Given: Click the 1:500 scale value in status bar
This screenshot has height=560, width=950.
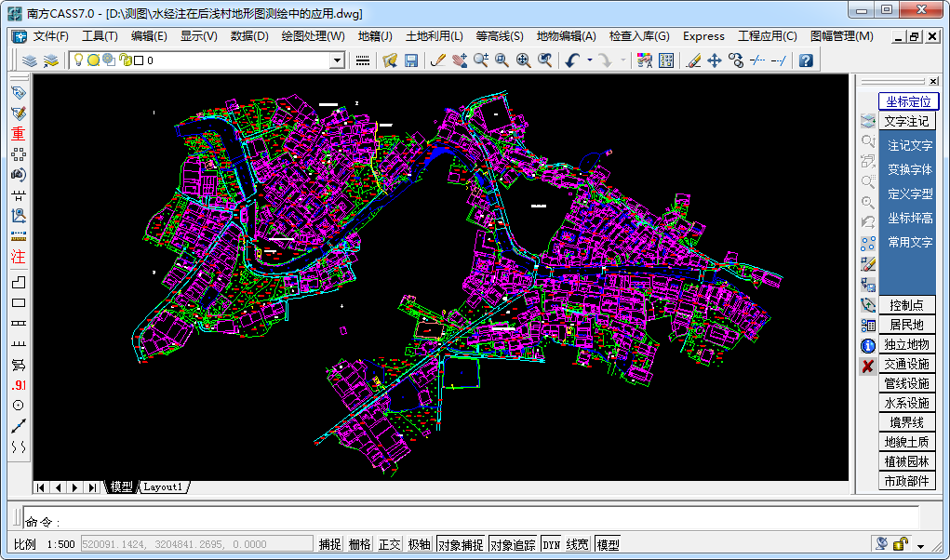Looking at the screenshot, I should 61,544.
